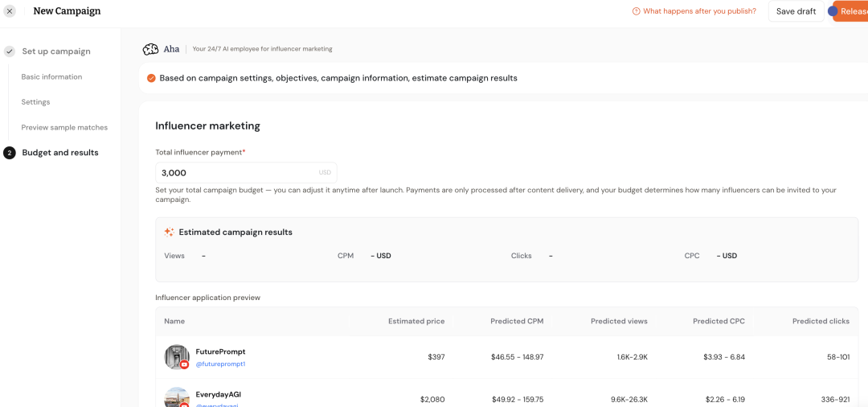Viewport: 868px width, 407px height.
Task: Click the 1.6K-2.9K predicted views cell
Action: [x=632, y=357]
